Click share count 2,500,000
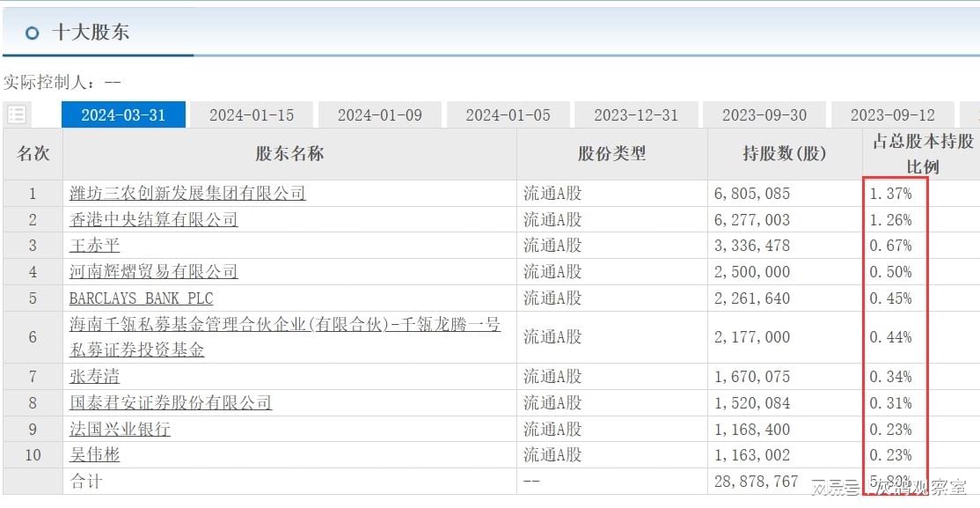 (x=752, y=272)
